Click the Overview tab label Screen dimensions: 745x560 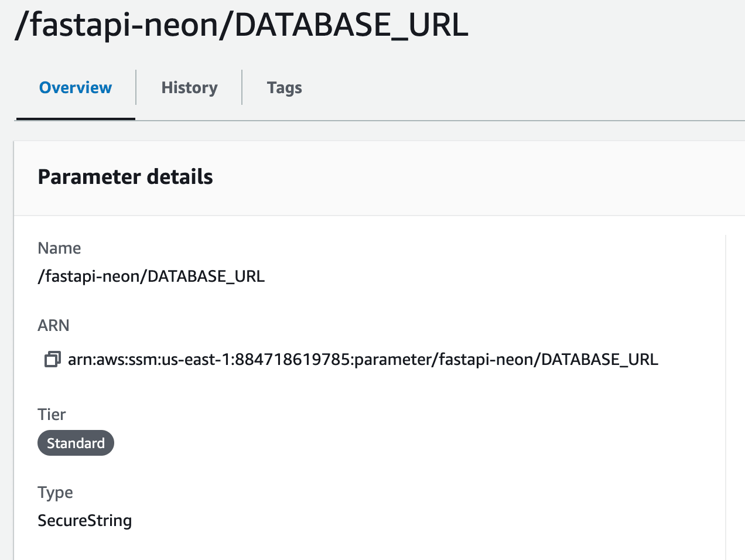coord(75,87)
